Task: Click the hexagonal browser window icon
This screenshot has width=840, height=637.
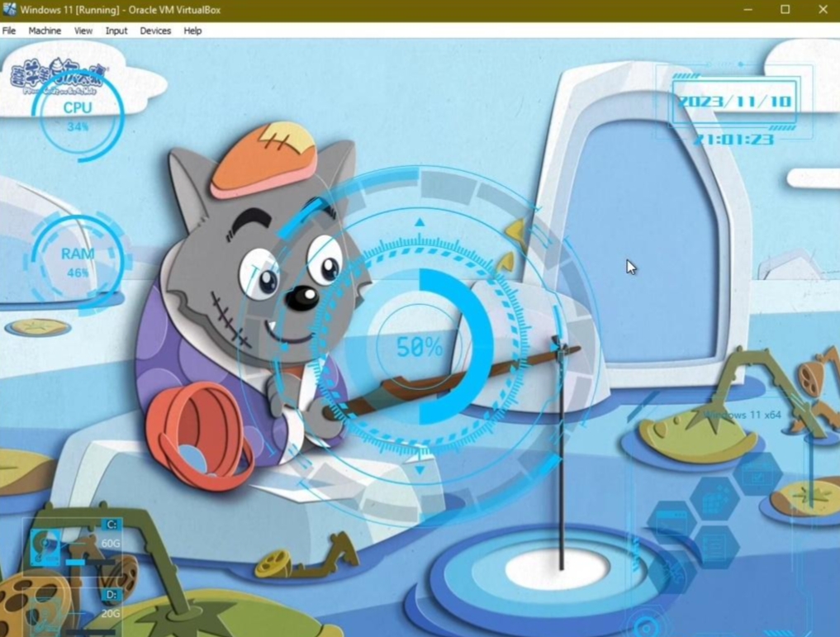Action: (x=671, y=523)
